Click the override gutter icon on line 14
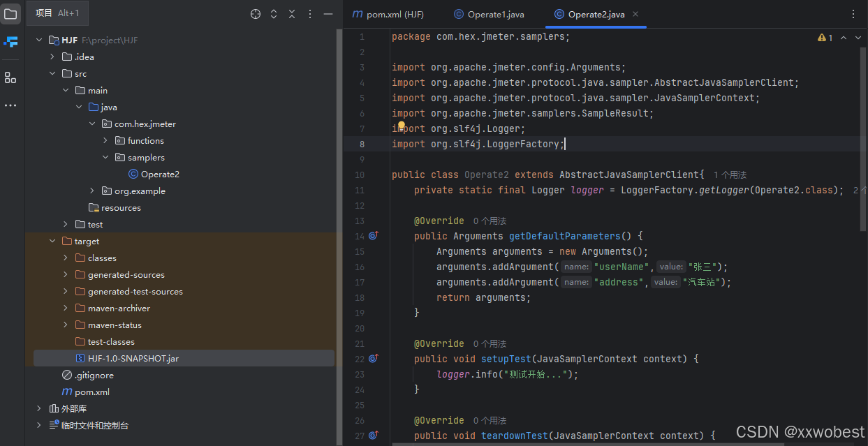 point(373,236)
